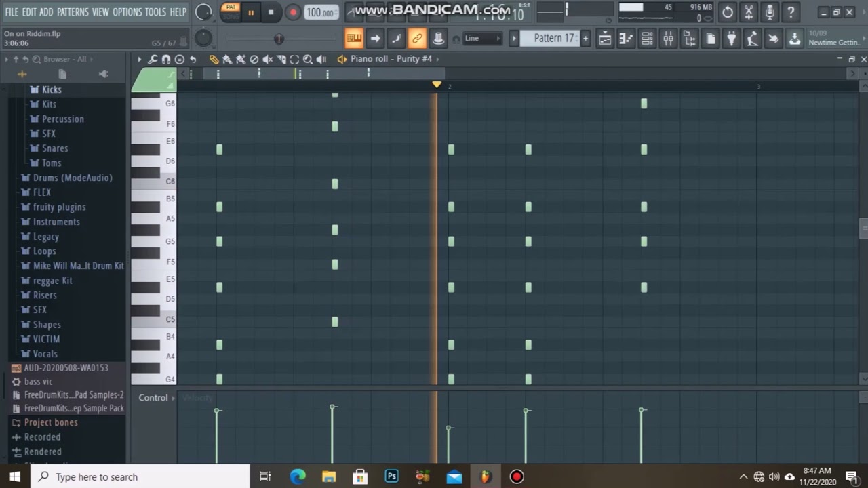Screen dimensions: 868x488
Task: Click the playhead marker at bar 2
Action: [437, 85]
